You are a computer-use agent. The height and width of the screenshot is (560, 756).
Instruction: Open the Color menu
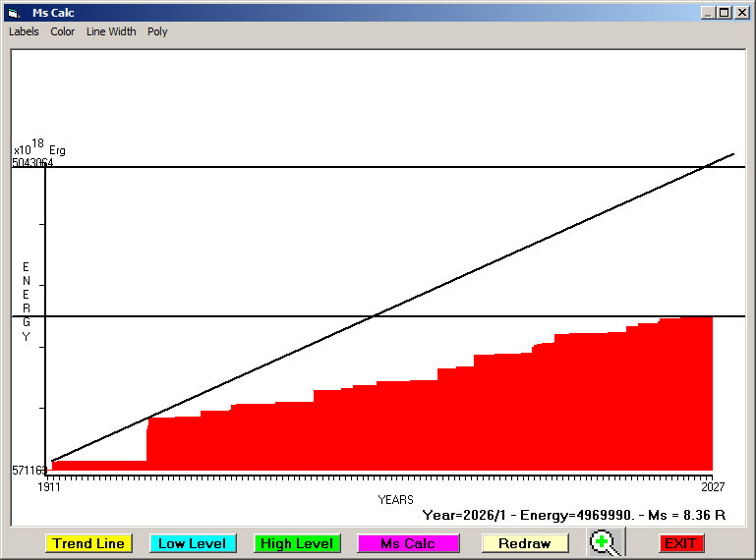(x=63, y=31)
